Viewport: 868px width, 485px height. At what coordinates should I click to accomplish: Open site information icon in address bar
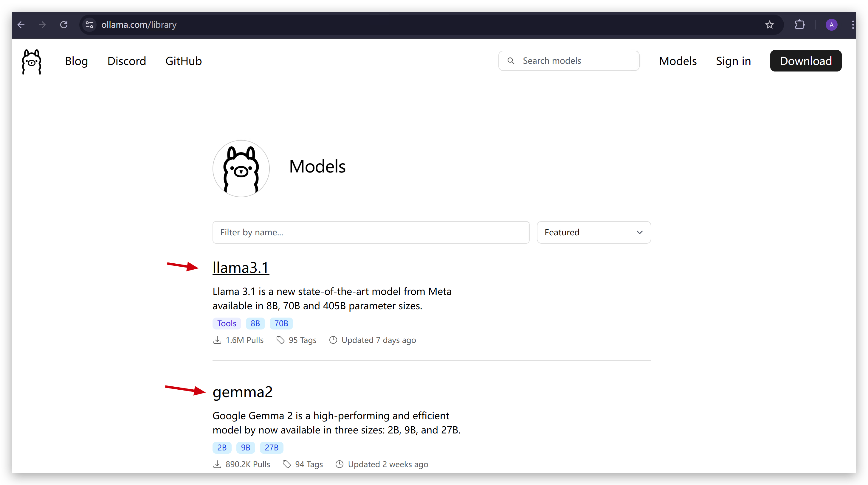[89, 25]
